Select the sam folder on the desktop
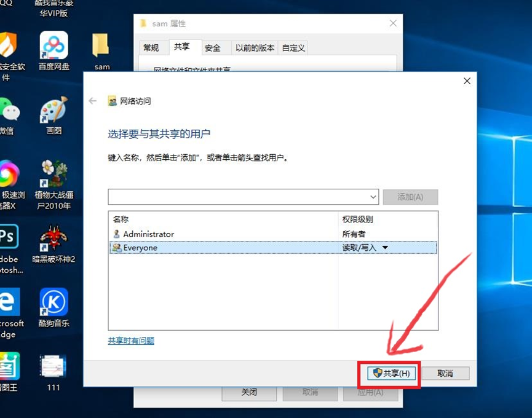 click(x=101, y=45)
